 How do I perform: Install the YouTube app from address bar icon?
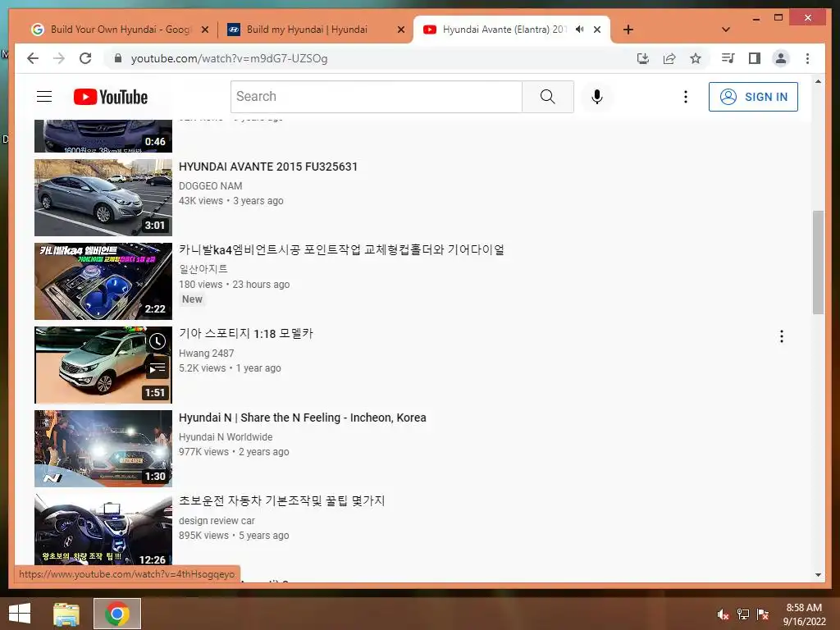pos(643,58)
